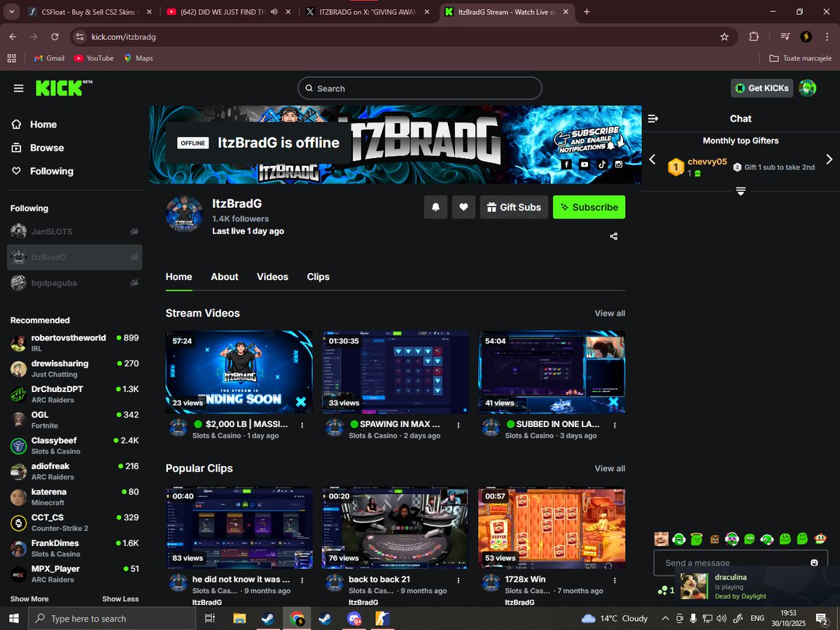Open the YouTube icon on the channel banner
Image resolution: width=840 pixels, height=630 pixels.
pyautogui.click(x=584, y=164)
